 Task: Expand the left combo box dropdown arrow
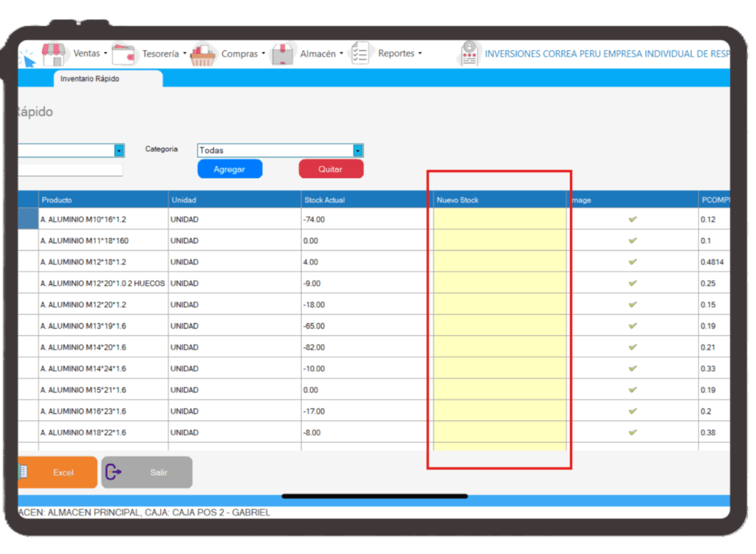[119, 151]
